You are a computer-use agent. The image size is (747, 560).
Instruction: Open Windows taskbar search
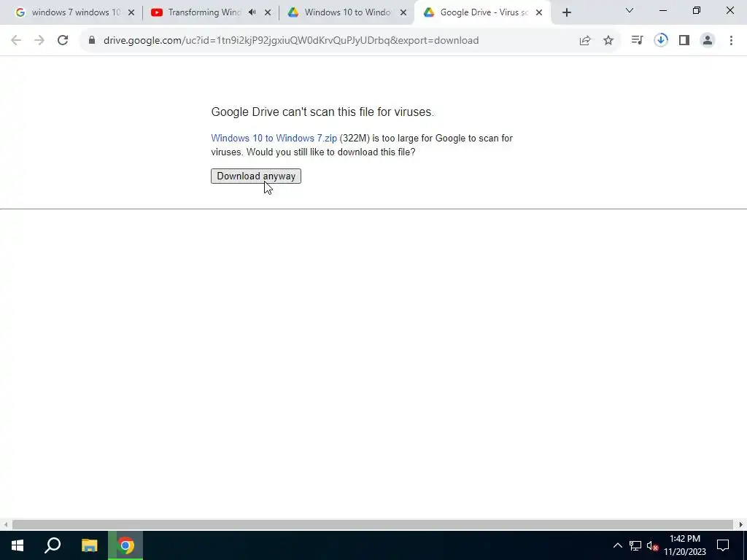pos(53,545)
